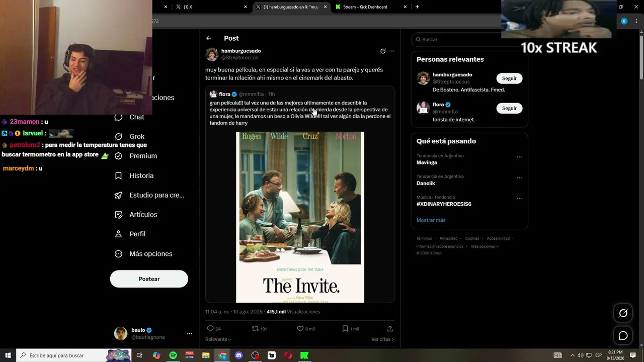The width and height of the screenshot is (644, 362).
Task: Open Estudio para creadores in sidebar
Action: pyautogui.click(x=149, y=195)
